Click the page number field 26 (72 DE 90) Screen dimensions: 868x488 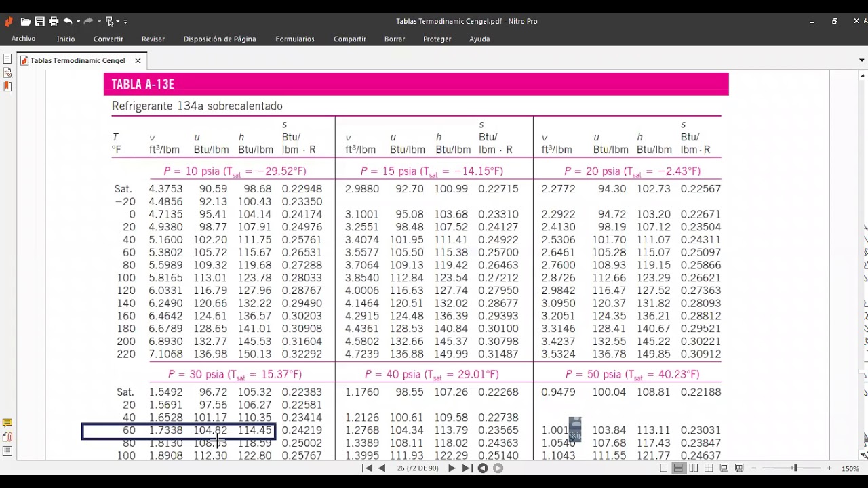416,468
